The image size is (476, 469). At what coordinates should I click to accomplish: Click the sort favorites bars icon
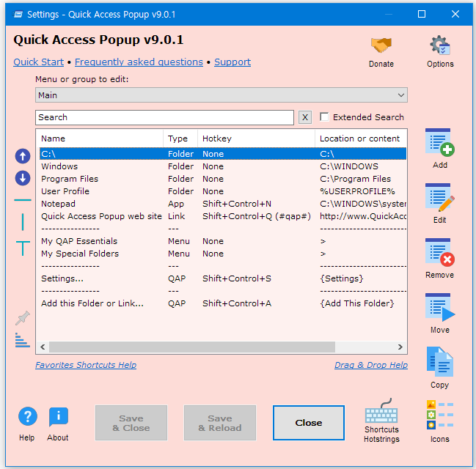click(23, 340)
